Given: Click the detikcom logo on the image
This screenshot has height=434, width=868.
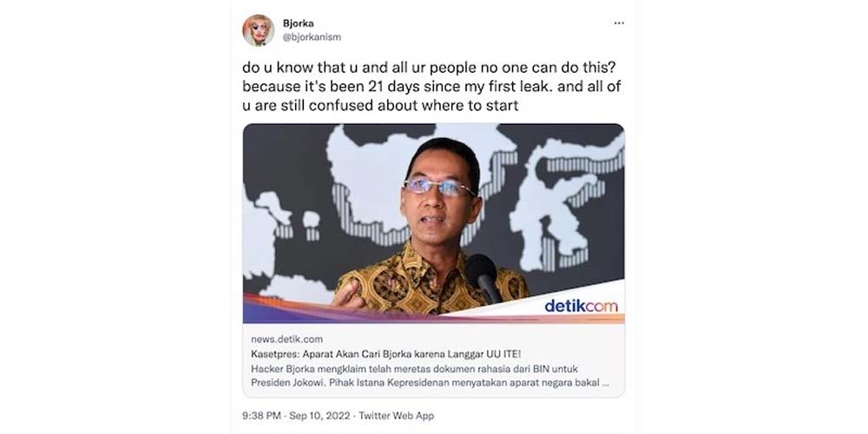Looking at the screenshot, I should click(581, 306).
